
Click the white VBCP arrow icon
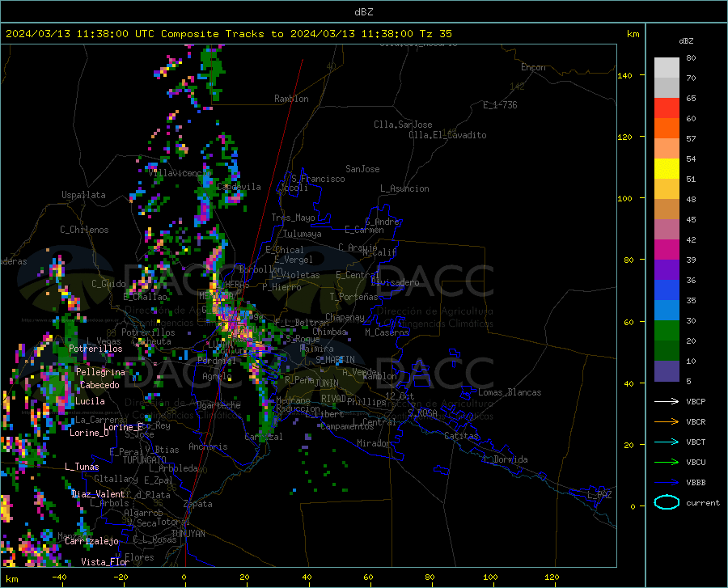[x=667, y=401]
